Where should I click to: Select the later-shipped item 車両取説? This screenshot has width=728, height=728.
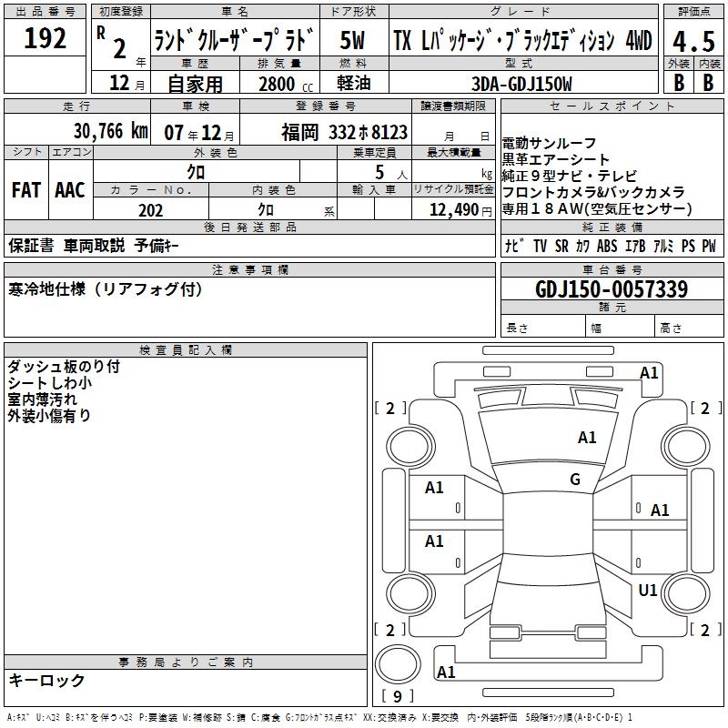point(95,245)
